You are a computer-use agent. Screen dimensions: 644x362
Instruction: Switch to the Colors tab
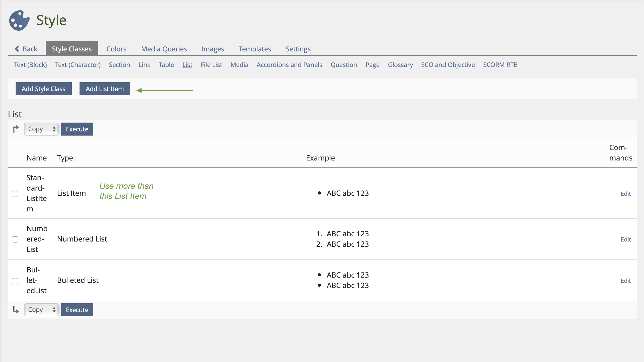click(116, 49)
